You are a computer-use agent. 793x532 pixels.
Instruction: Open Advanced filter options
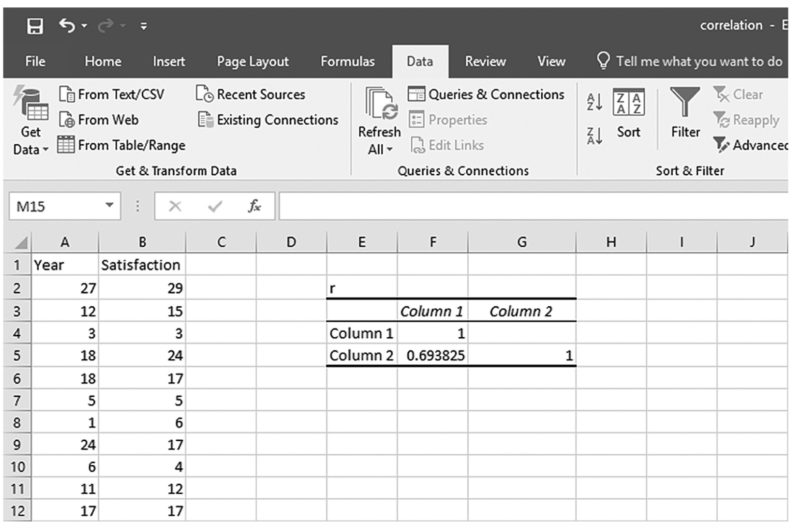click(750, 145)
